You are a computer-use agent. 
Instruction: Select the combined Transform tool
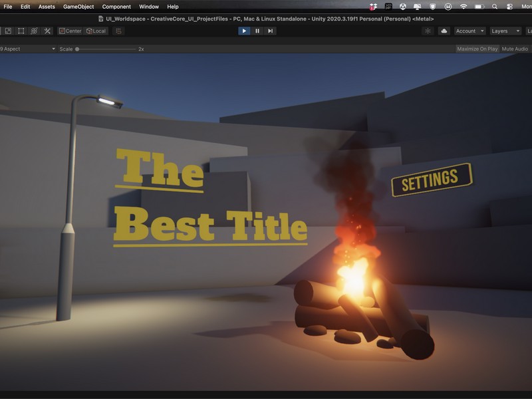pos(34,31)
